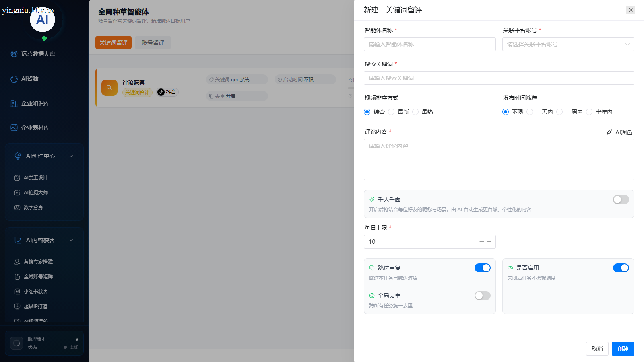Decrease 每日上限 with minus button
Image resolution: width=644 pixels, height=362 pixels.
pyautogui.click(x=482, y=242)
